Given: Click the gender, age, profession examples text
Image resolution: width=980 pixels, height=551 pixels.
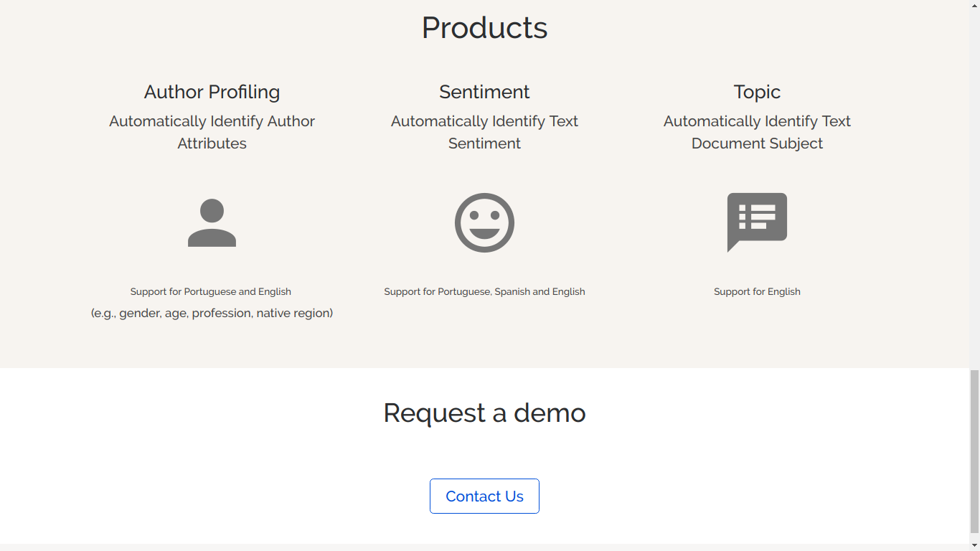Looking at the screenshot, I should [212, 313].
